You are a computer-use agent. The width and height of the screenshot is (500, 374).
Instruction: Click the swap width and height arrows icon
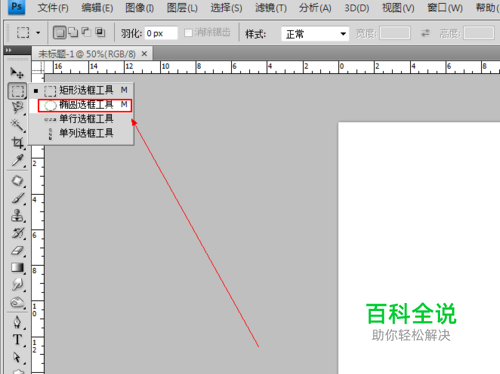coord(425,33)
